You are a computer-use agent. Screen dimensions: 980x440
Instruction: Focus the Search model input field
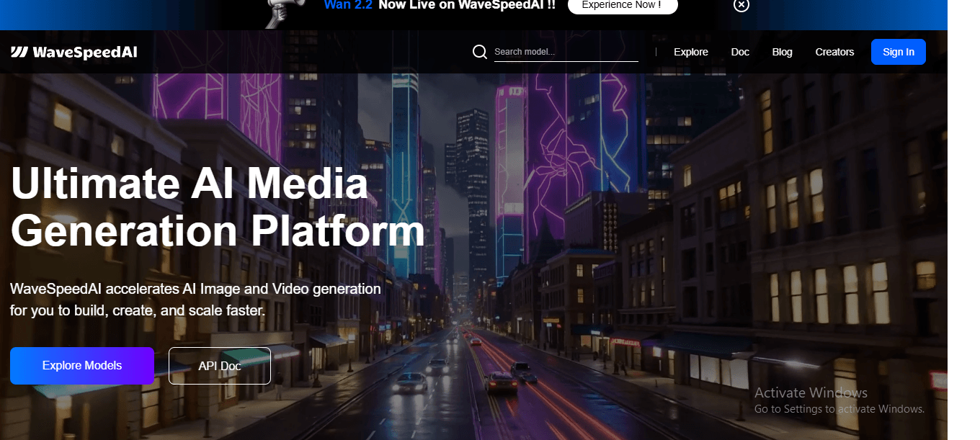[566, 52]
